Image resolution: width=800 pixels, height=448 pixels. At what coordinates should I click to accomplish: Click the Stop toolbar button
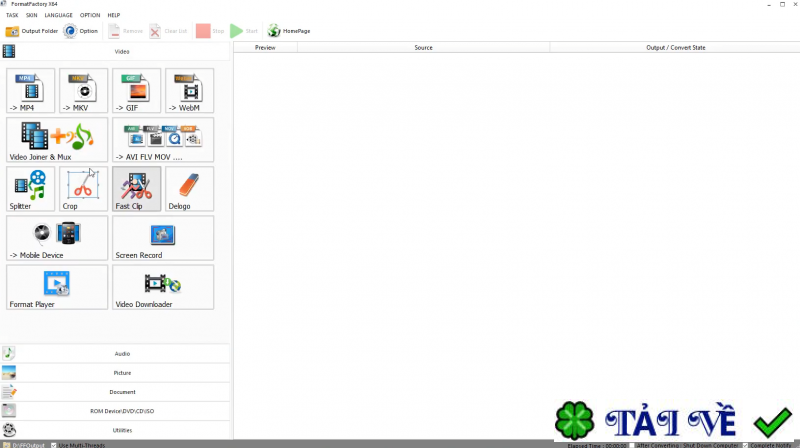[x=210, y=31]
